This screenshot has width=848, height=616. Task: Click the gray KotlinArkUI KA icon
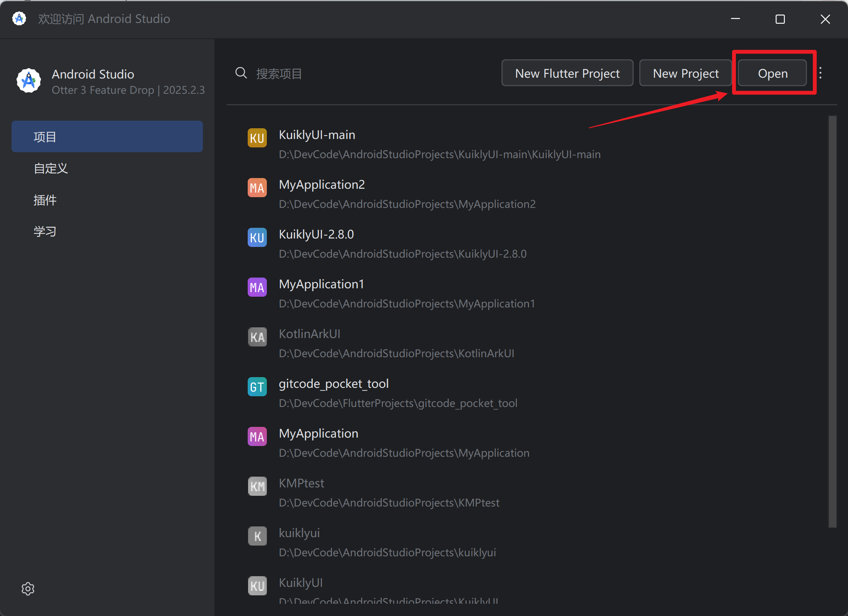[257, 337]
